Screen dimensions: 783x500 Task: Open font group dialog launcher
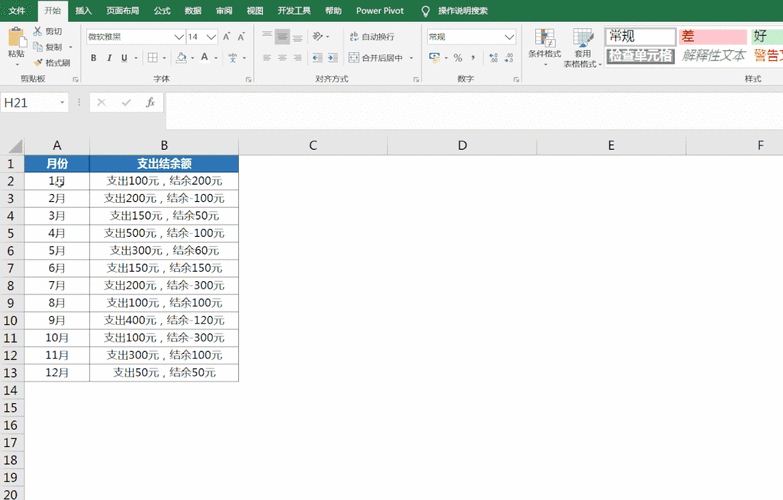(248, 79)
